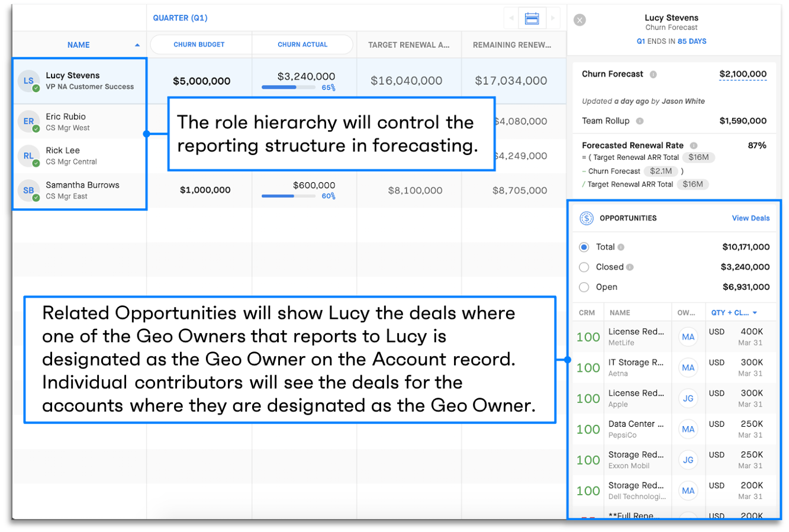Click Lucy Stevens $17,034,000 remaining renewal
The height and width of the screenshot is (532, 789).
tap(511, 81)
